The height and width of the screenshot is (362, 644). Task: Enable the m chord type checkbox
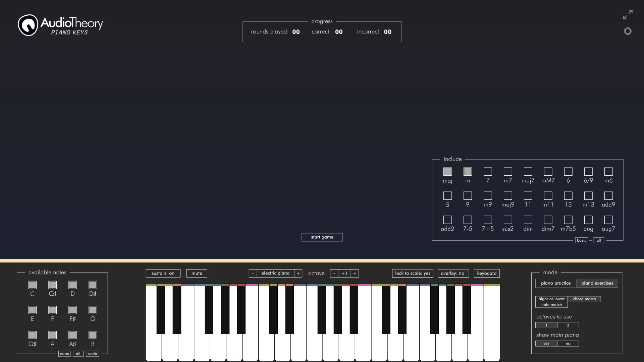tap(468, 172)
